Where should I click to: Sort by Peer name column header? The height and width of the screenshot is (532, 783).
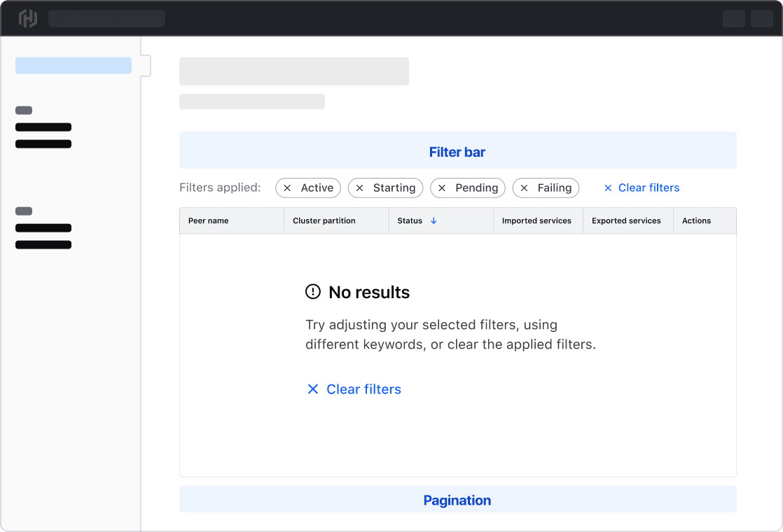click(x=209, y=221)
